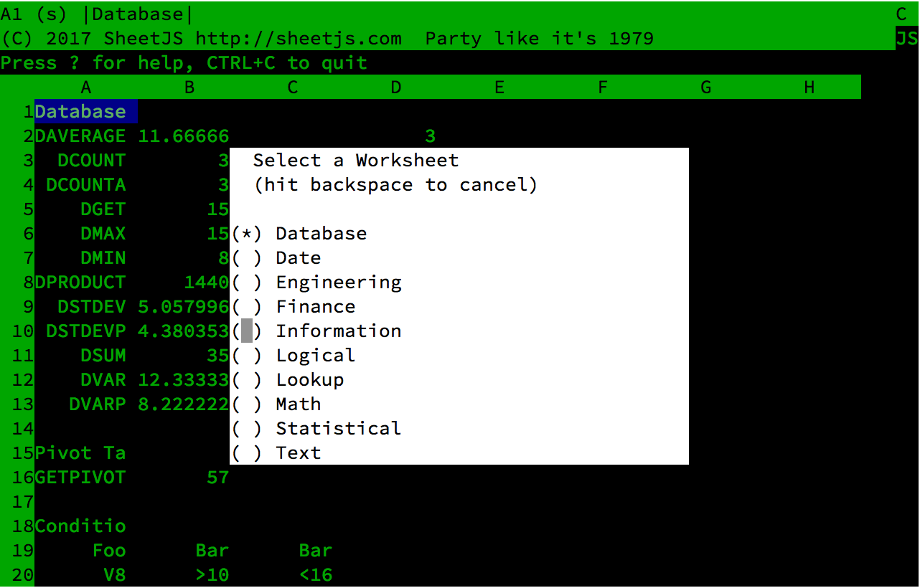
Task: Select column header D
Action: pyautogui.click(x=396, y=87)
